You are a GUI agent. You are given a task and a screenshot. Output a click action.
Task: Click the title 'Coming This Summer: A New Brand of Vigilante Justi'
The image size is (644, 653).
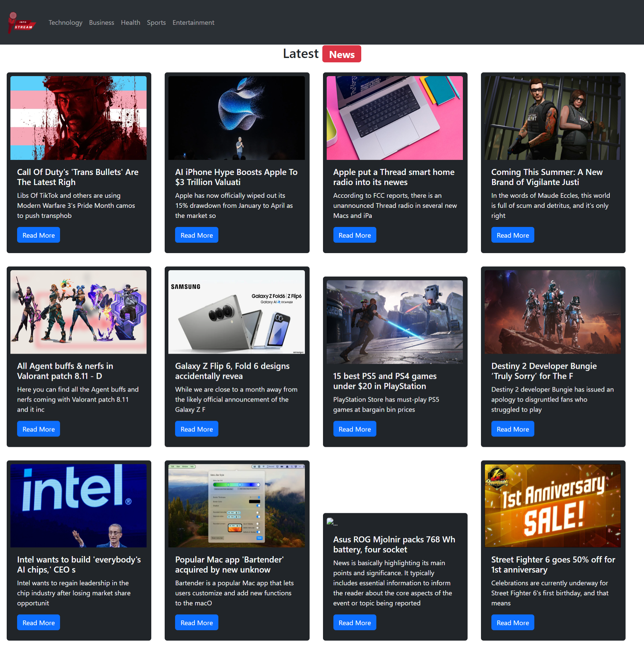tap(547, 177)
